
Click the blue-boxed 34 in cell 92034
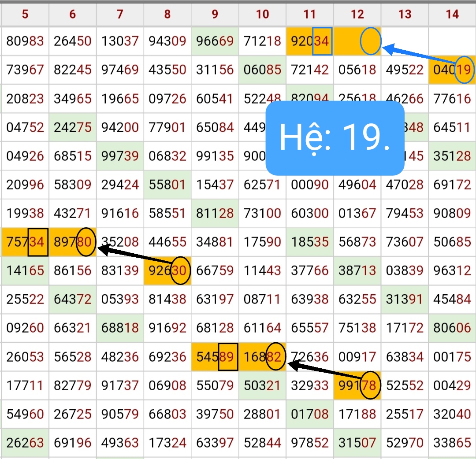322,41
